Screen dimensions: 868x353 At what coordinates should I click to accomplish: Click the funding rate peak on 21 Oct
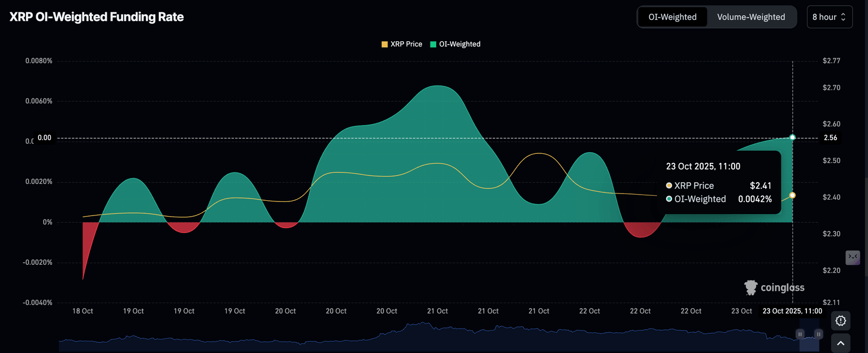pos(437,86)
